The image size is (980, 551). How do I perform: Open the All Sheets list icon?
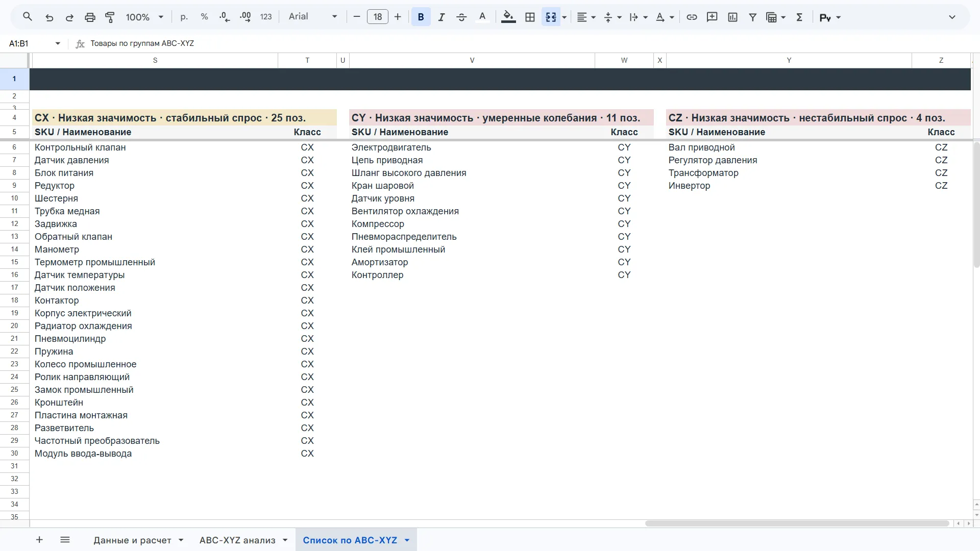(65, 540)
